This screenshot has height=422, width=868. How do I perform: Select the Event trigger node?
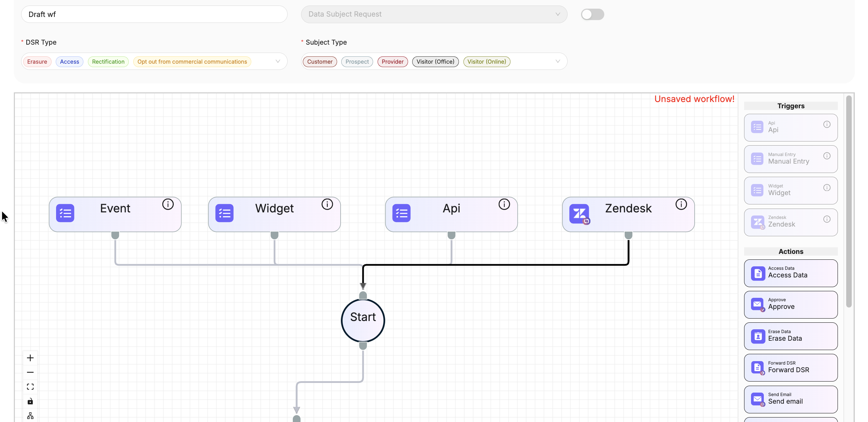click(x=115, y=214)
